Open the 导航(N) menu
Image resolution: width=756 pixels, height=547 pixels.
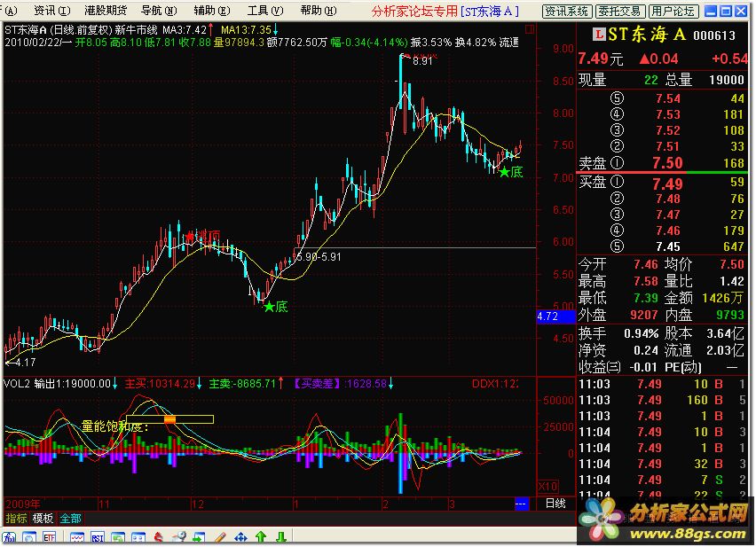pyautogui.click(x=159, y=11)
